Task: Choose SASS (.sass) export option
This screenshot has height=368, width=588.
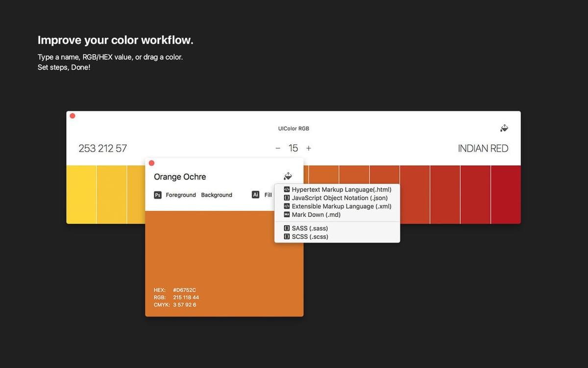Action: click(x=337, y=228)
